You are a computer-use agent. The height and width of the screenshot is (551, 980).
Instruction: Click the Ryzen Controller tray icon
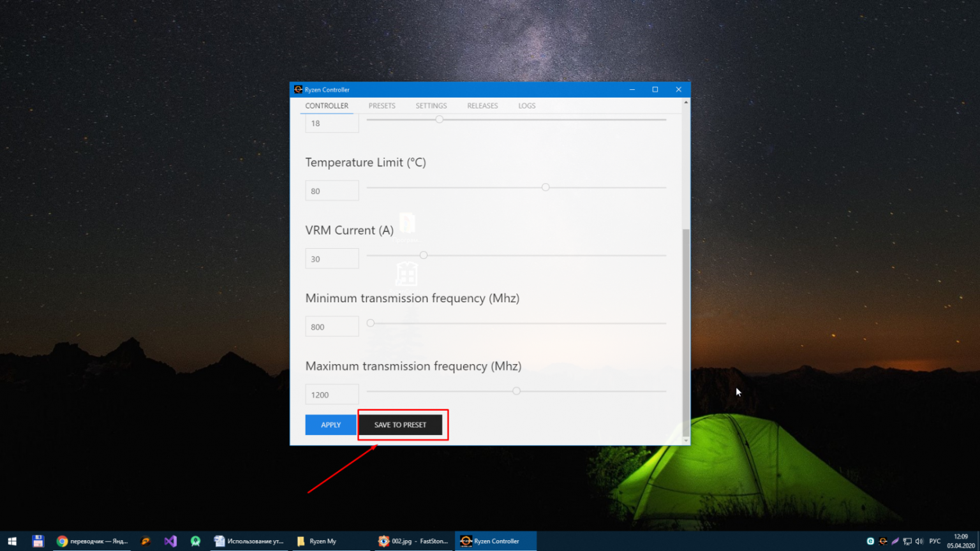pos(883,541)
